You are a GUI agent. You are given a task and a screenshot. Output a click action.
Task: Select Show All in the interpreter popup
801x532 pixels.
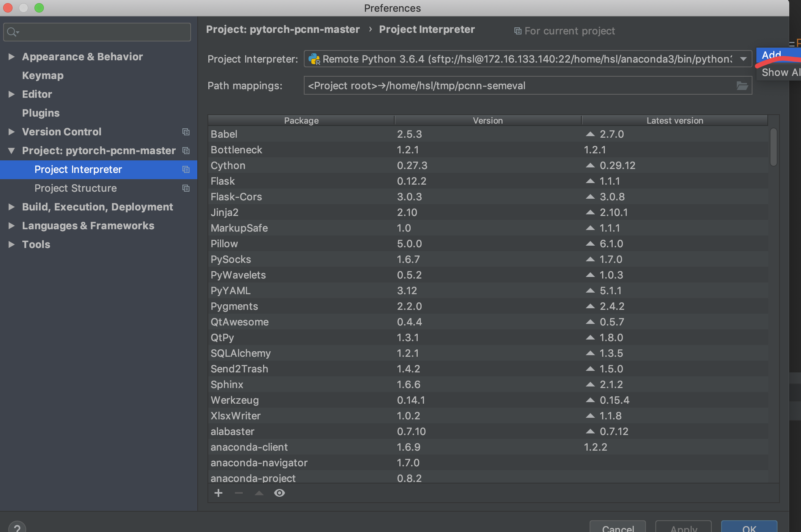pyautogui.click(x=778, y=72)
